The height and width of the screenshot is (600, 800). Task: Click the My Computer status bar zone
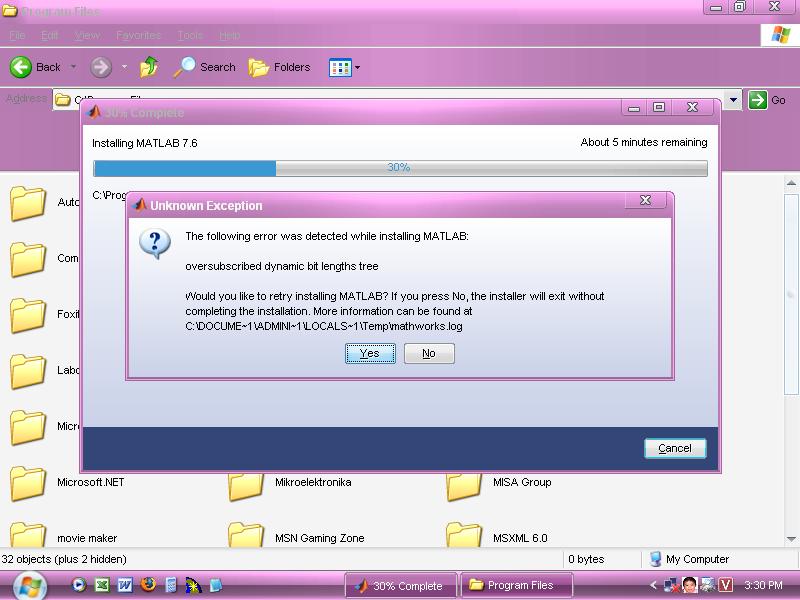coord(690,559)
